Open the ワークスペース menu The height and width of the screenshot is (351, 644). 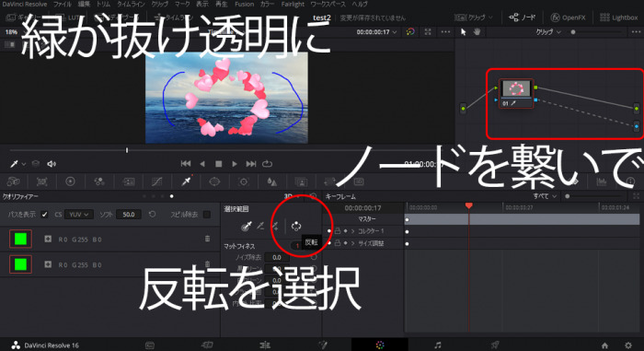click(x=328, y=4)
